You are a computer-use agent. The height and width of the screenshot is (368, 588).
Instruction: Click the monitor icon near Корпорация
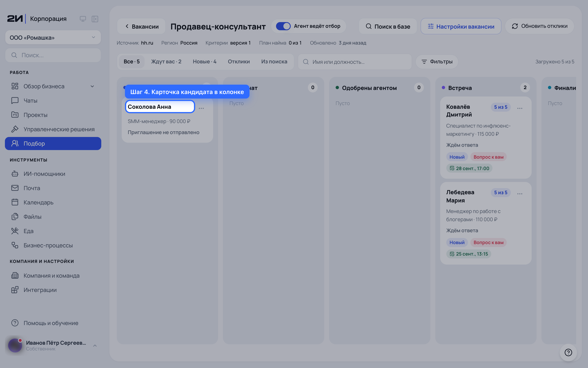83,19
